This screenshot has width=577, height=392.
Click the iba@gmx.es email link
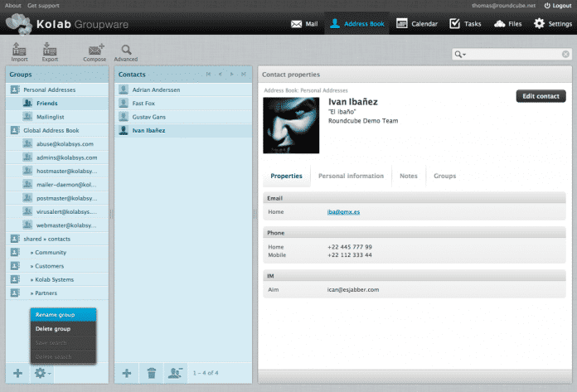pyautogui.click(x=343, y=212)
